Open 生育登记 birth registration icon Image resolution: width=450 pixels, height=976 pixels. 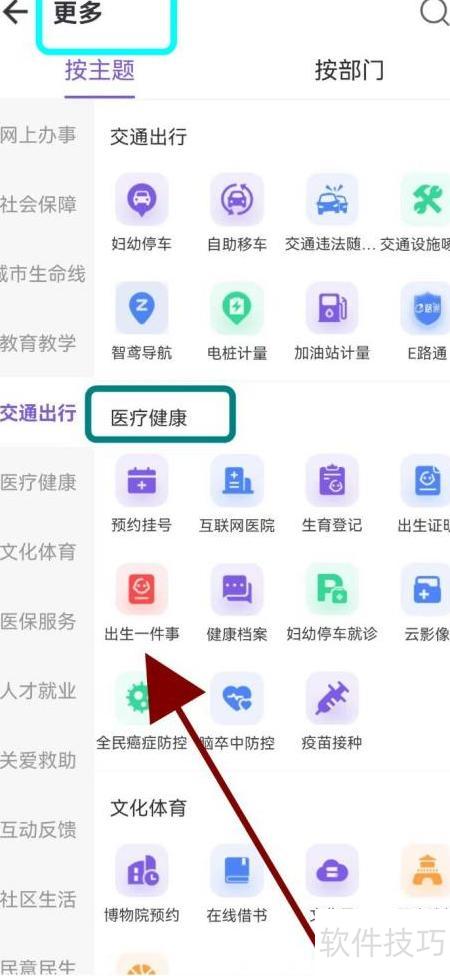click(332, 481)
